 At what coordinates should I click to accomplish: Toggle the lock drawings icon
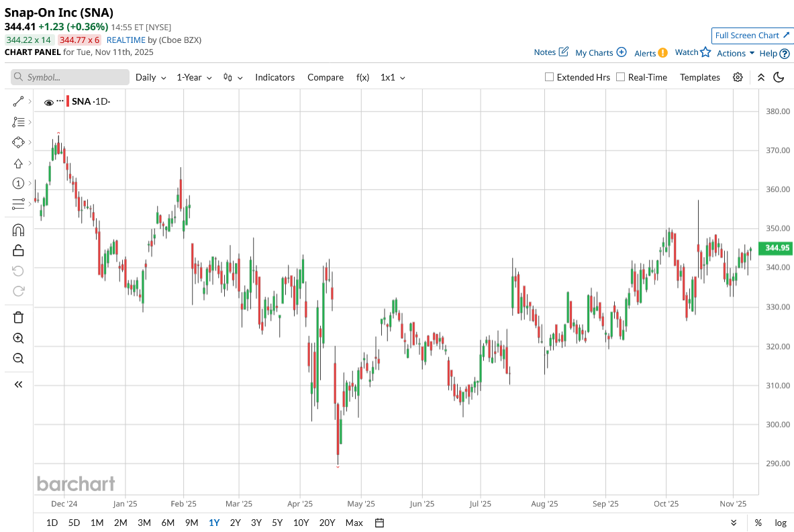tap(18, 250)
